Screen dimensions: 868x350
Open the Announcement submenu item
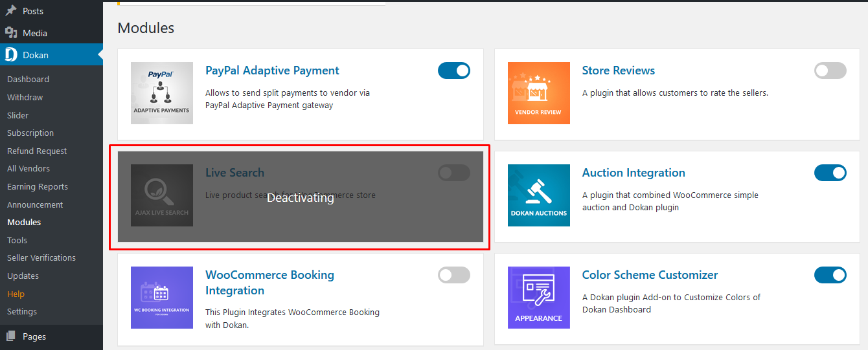pyautogui.click(x=35, y=204)
